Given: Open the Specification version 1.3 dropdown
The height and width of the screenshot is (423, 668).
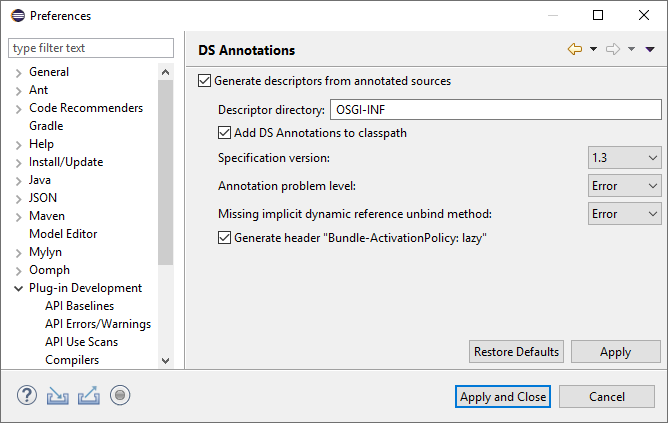Looking at the screenshot, I should [x=625, y=158].
